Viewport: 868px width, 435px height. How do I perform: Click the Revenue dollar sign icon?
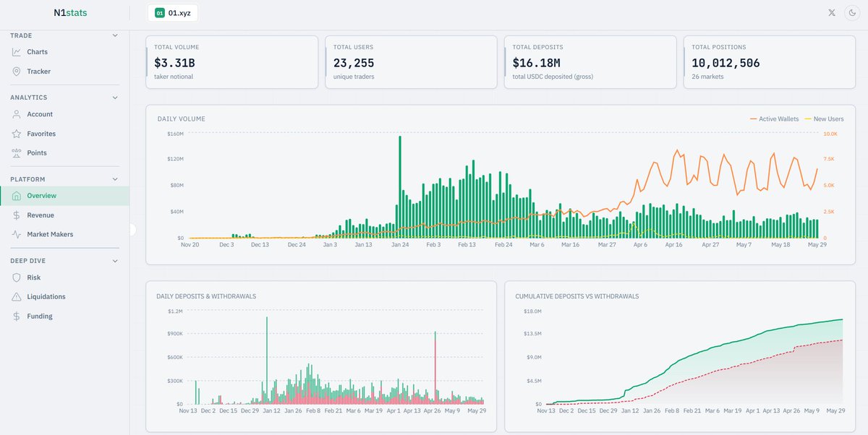pyautogui.click(x=17, y=215)
